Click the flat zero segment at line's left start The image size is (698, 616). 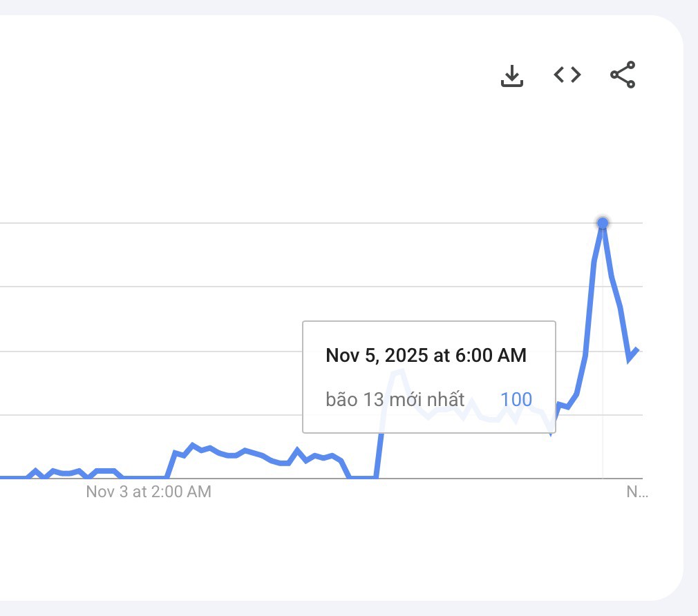14,477
